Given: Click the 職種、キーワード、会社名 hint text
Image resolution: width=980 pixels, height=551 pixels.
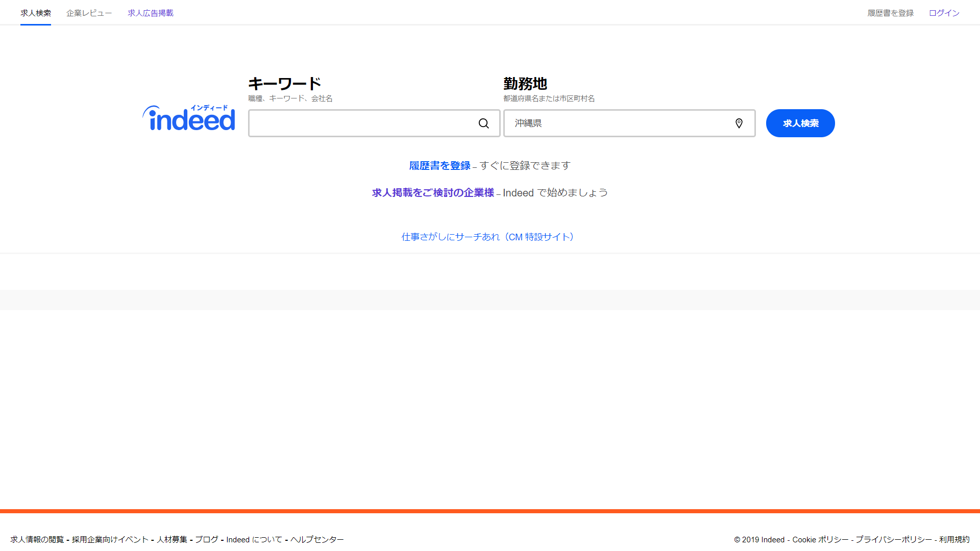Looking at the screenshot, I should click(x=290, y=98).
